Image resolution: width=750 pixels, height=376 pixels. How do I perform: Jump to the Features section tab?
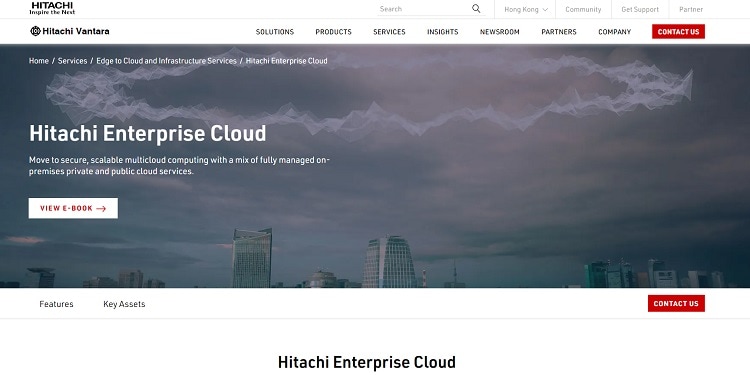pos(56,304)
